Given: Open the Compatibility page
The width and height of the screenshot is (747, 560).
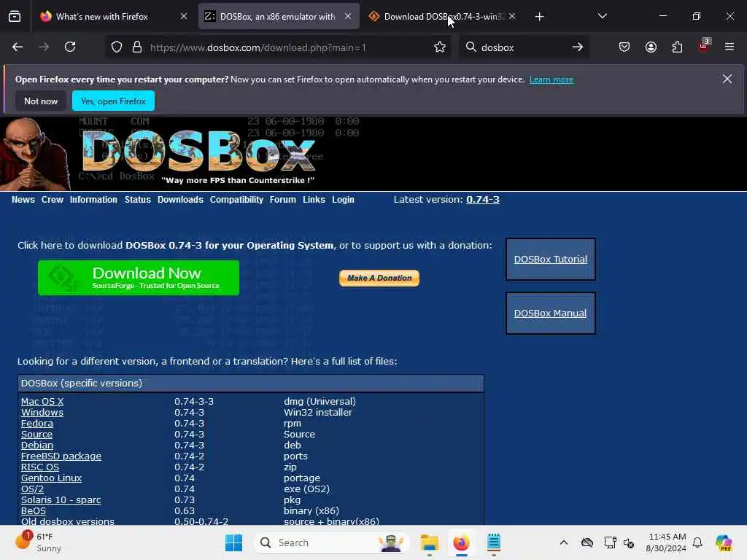Looking at the screenshot, I should point(236,200).
